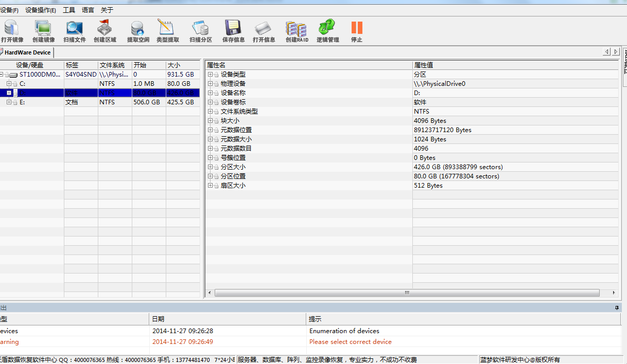Open the 创建RAID tool

pyautogui.click(x=297, y=30)
